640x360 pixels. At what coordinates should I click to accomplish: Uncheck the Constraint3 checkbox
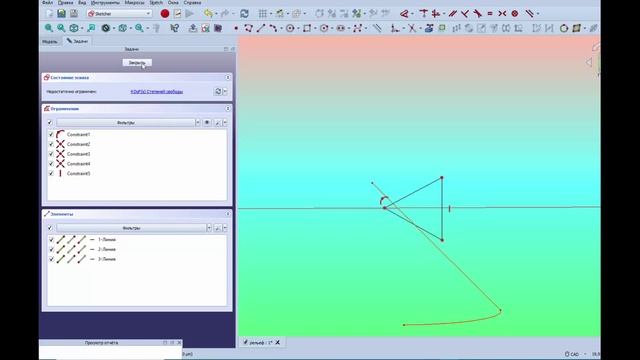(x=51, y=154)
